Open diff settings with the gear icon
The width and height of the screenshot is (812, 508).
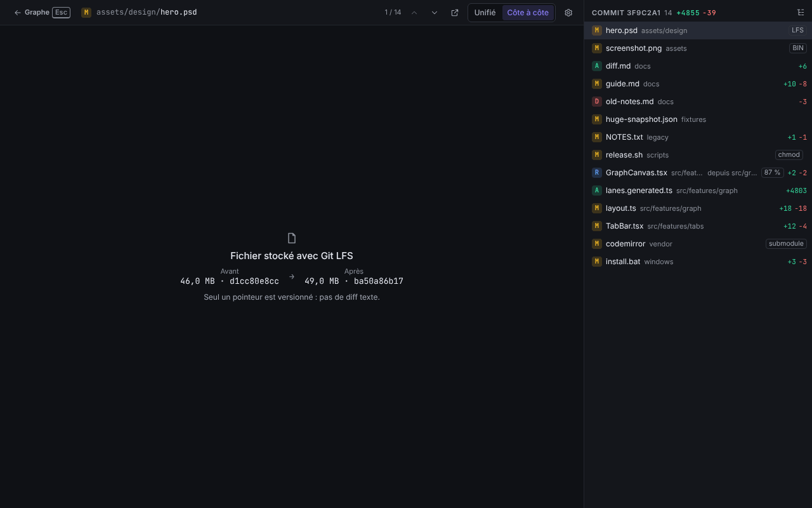[x=568, y=13]
